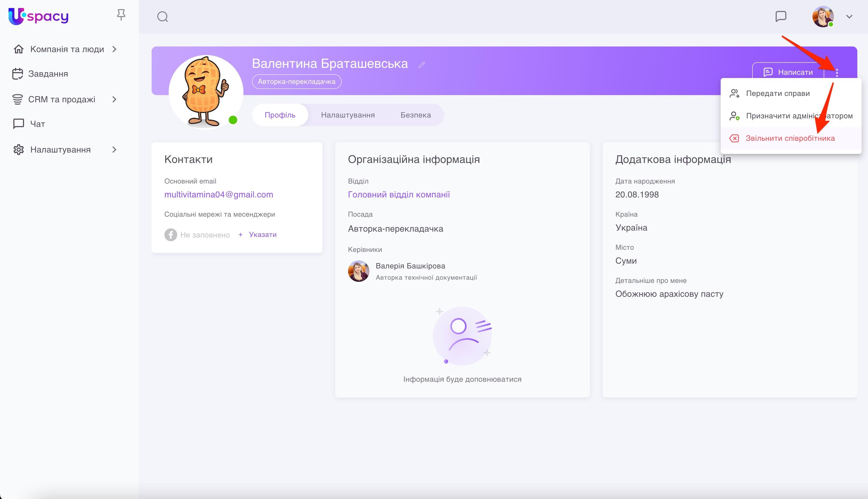
Task: Select Передати справи menu item
Action: tap(778, 93)
